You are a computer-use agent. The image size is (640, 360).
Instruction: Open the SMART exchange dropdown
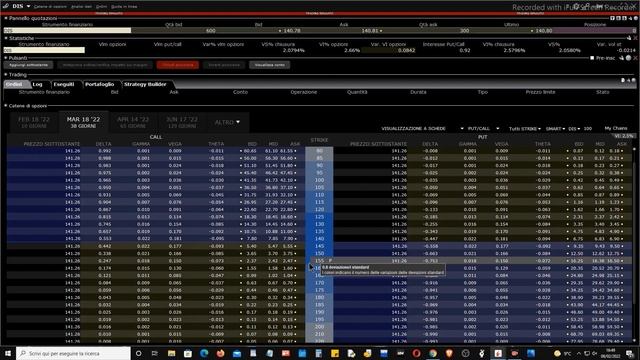(x=555, y=129)
